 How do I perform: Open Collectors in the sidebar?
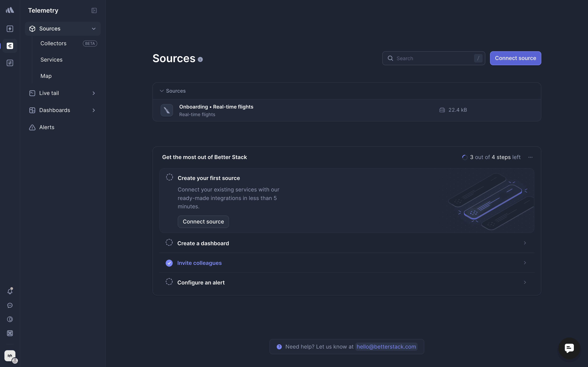click(53, 43)
